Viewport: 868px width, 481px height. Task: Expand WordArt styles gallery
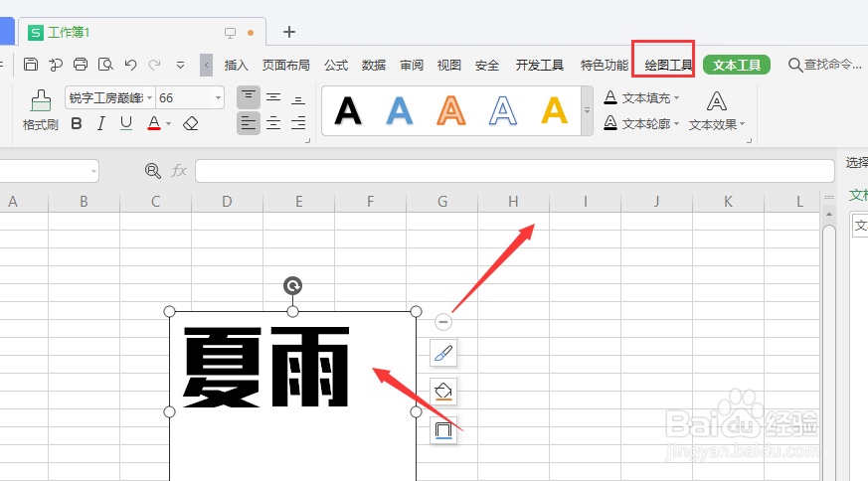(x=587, y=110)
